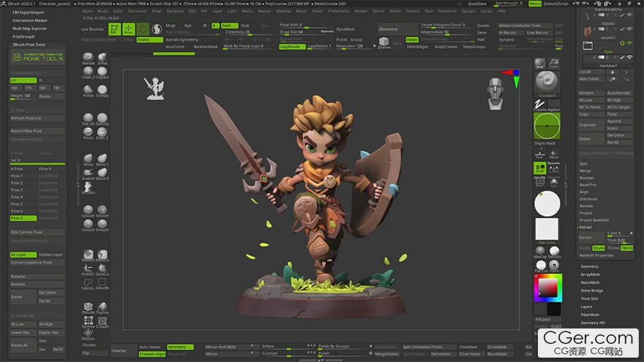Select the SnakeHook brush icon
644x362 pixels.
(88, 173)
